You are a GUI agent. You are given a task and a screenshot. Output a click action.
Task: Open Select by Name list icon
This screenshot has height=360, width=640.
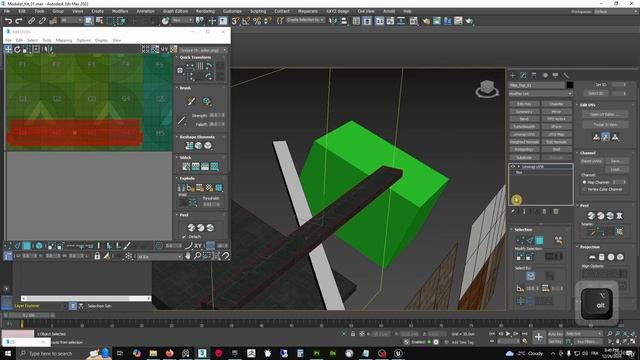pos(99,21)
